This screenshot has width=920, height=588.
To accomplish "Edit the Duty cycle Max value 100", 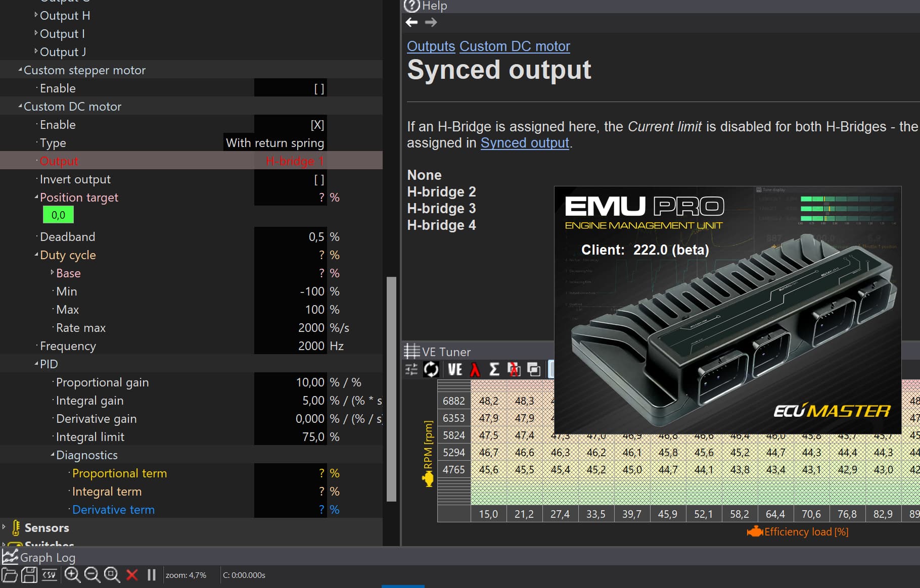I will point(291,310).
